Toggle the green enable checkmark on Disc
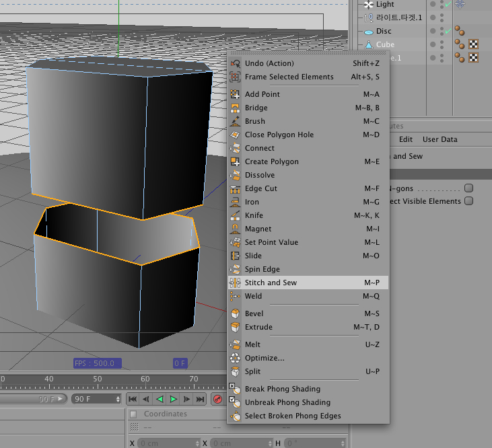The image size is (492, 448). [x=448, y=31]
